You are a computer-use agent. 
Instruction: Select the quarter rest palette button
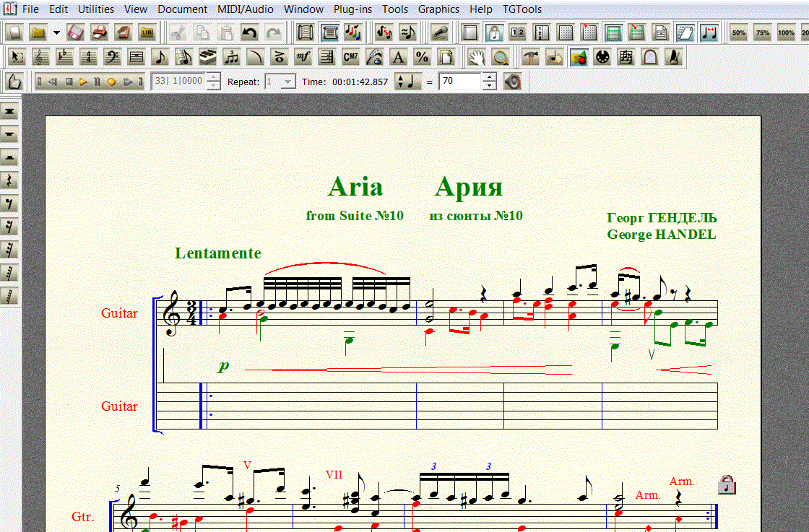[x=9, y=180]
